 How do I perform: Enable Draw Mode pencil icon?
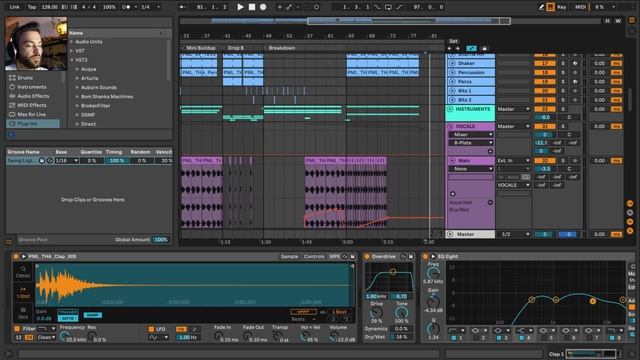(541, 7)
